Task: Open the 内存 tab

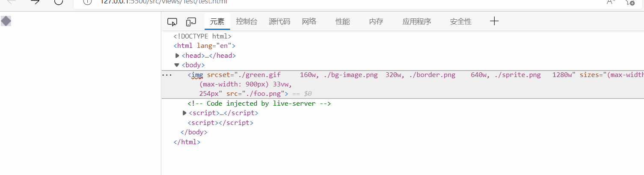Action: click(x=376, y=21)
